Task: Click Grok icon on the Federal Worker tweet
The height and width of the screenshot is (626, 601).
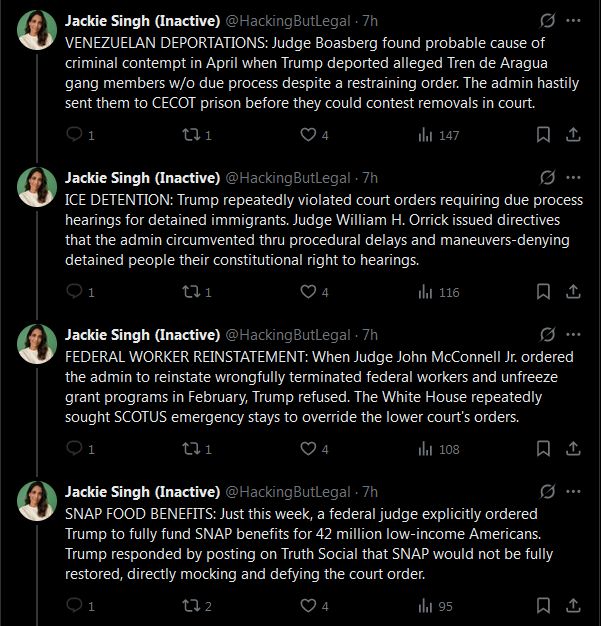Action: pos(546,335)
